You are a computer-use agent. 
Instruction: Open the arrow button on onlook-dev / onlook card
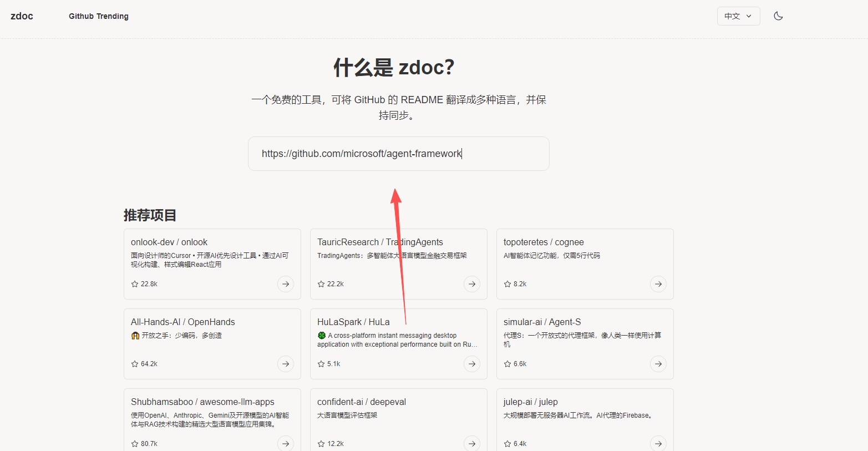[286, 284]
